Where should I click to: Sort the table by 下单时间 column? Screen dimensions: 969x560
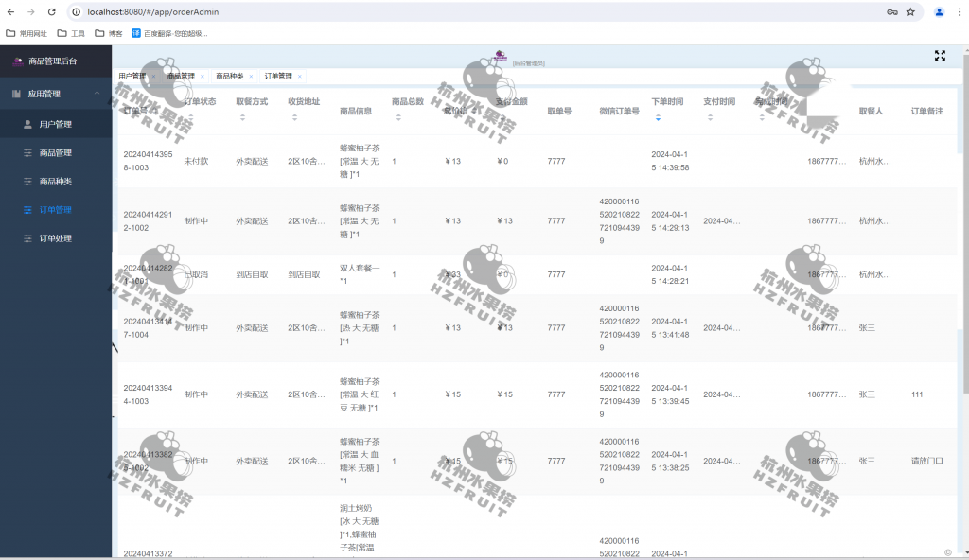pyautogui.click(x=658, y=117)
